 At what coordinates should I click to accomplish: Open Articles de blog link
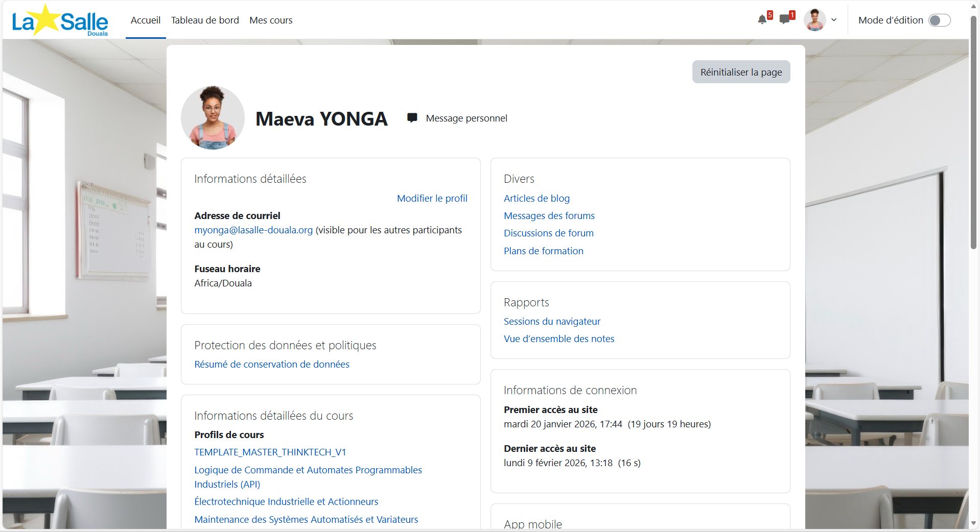[536, 198]
